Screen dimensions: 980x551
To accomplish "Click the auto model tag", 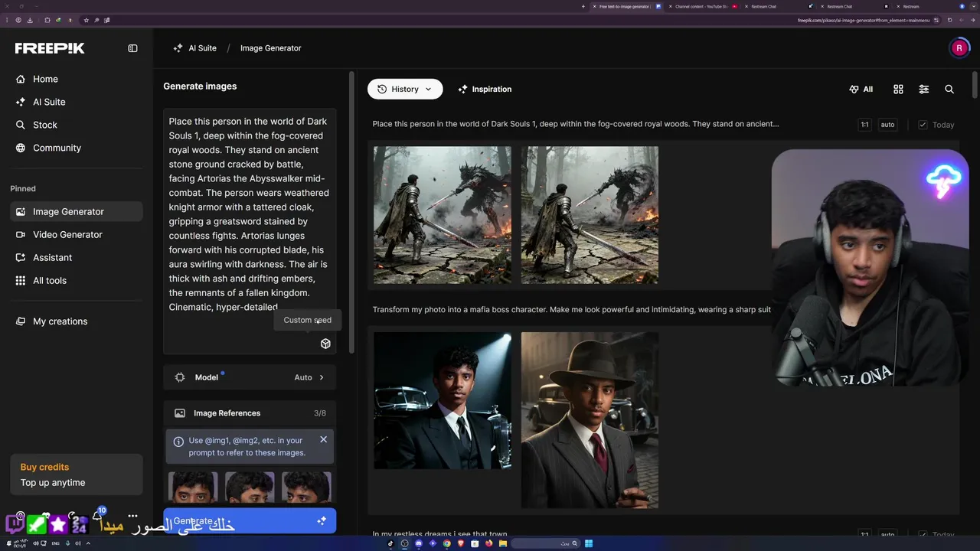I will pos(887,125).
